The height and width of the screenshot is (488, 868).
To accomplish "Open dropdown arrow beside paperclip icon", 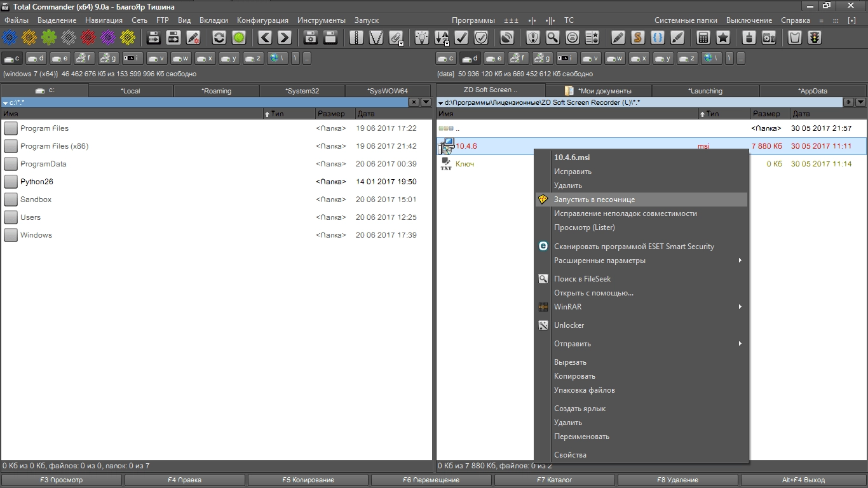I will (x=402, y=43).
